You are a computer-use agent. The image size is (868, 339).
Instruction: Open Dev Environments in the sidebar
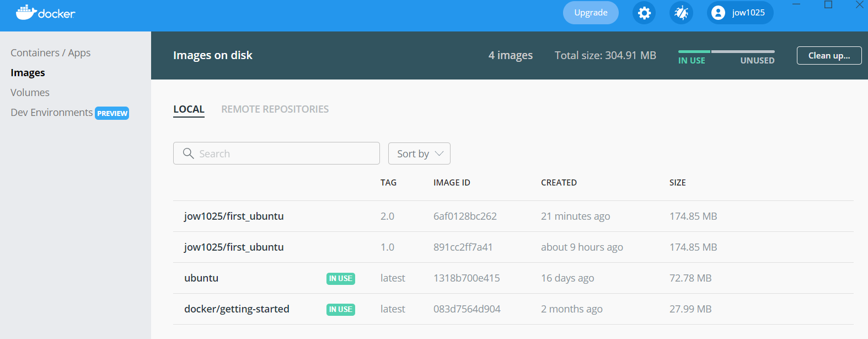click(52, 113)
